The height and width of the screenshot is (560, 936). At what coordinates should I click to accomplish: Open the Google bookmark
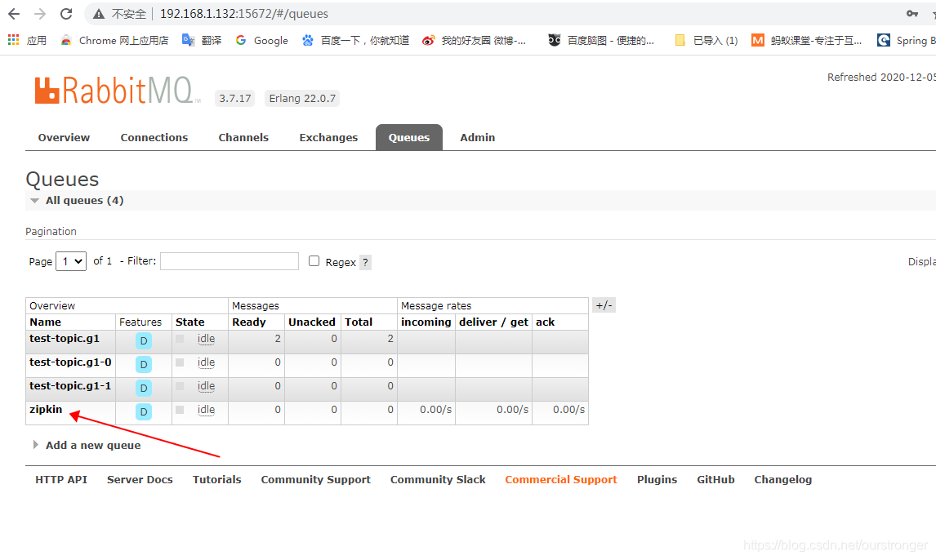tap(262, 40)
